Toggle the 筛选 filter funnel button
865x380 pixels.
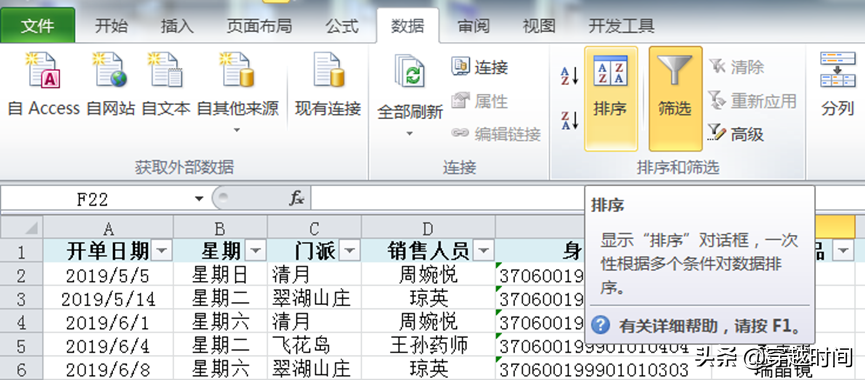point(675,98)
